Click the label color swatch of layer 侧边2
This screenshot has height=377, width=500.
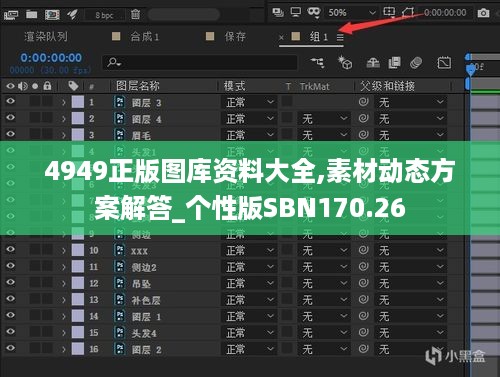click(78, 267)
